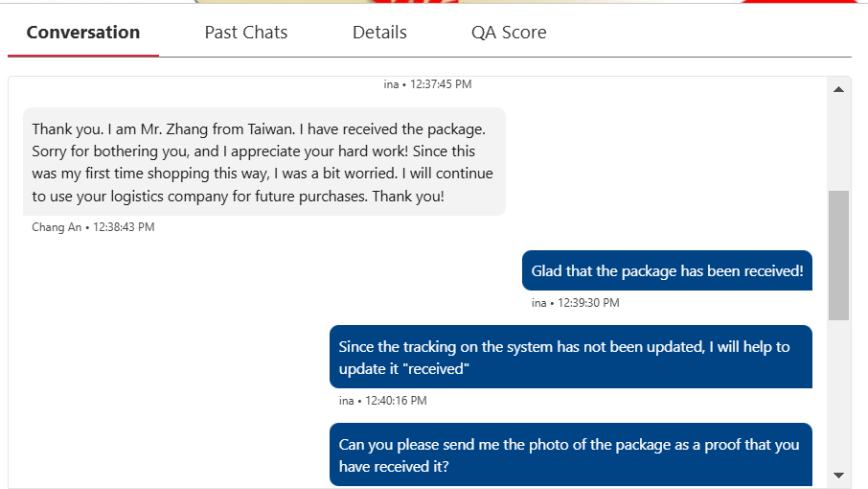Click the scroll up arrow in chat
Image resolution: width=868 pixels, height=489 pixels.
pos(838,89)
